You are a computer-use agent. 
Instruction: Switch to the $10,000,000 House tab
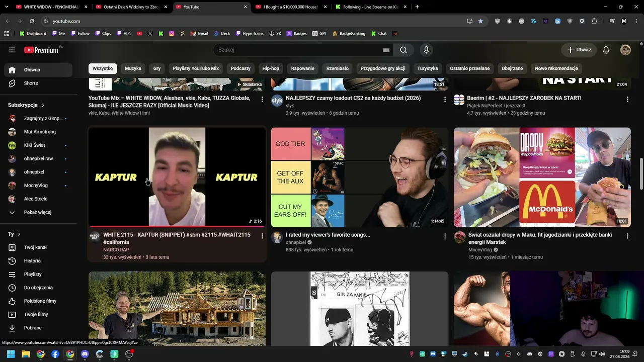pyautogui.click(x=290, y=7)
